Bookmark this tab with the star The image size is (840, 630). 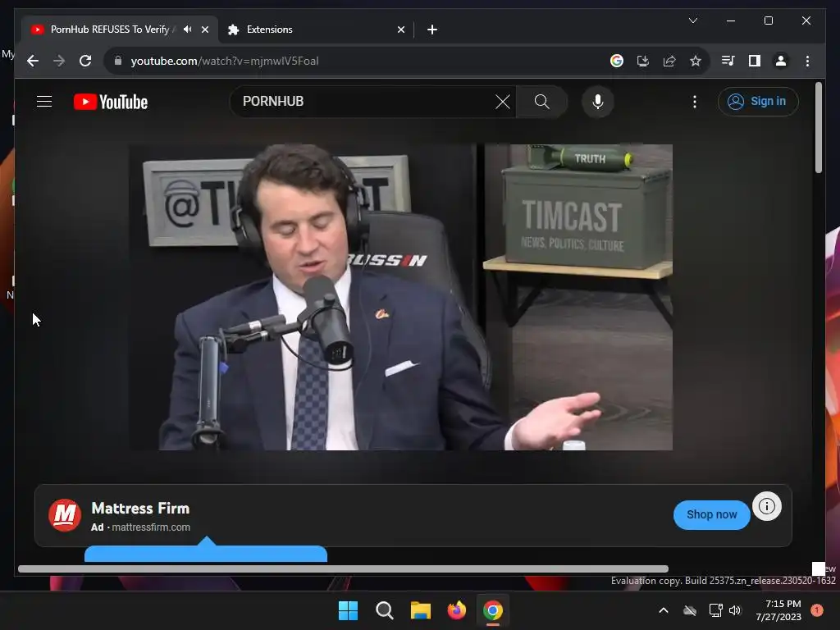click(696, 61)
